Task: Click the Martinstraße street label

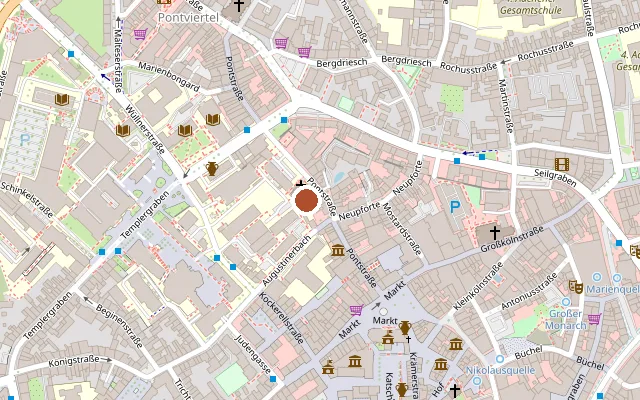Action: tap(505, 106)
